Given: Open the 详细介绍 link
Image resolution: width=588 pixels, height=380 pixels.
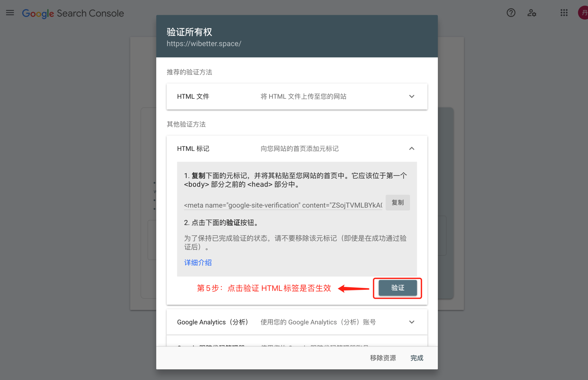Looking at the screenshot, I should tap(198, 263).
